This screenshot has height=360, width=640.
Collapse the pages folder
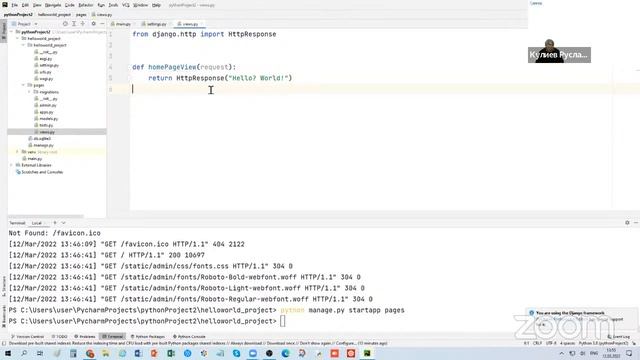click(23, 85)
